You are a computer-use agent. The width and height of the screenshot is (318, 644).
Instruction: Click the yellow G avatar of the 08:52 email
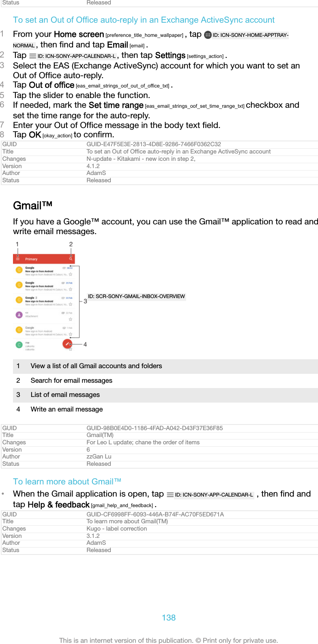click(19, 270)
